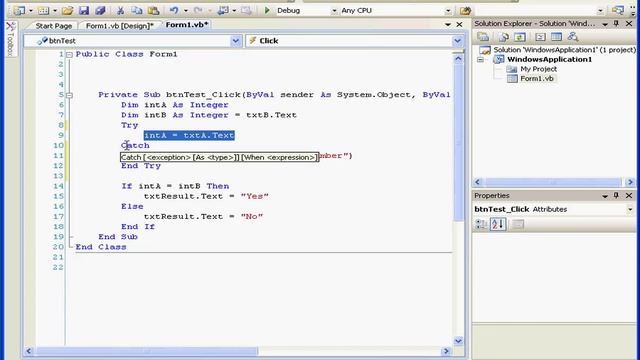Click the Find in Files folder icon
The width and height of the screenshot is (640, 360).
(x=465, y=10)
